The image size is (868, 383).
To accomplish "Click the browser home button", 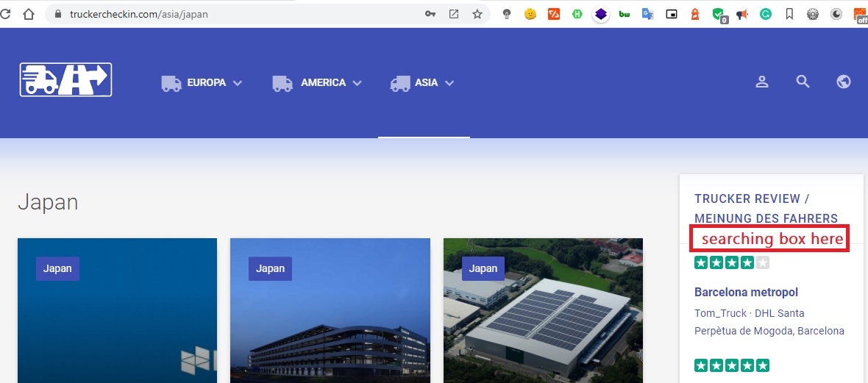I will click(x=28, y=14).
